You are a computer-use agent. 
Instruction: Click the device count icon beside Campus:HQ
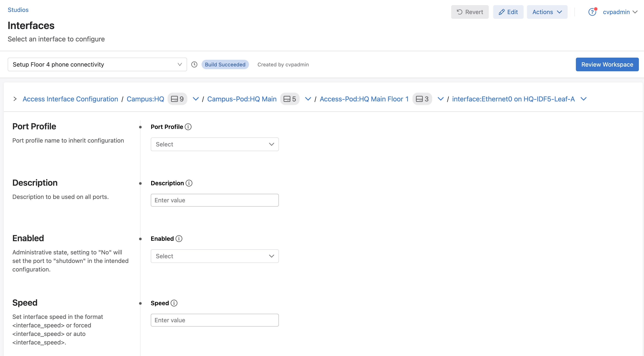pos(177,99)
